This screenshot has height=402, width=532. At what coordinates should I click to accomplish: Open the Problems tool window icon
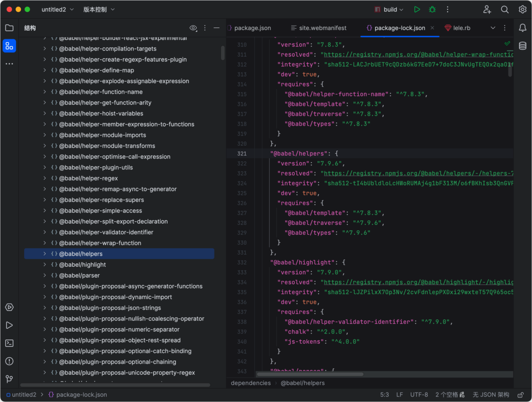click(x=10, y=361)
